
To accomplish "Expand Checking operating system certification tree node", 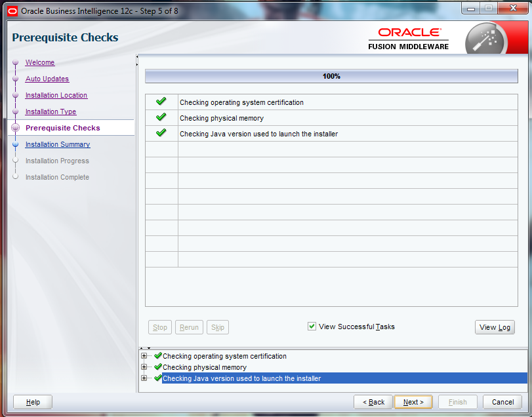I will pyautogui.click(x=144, y=356).
